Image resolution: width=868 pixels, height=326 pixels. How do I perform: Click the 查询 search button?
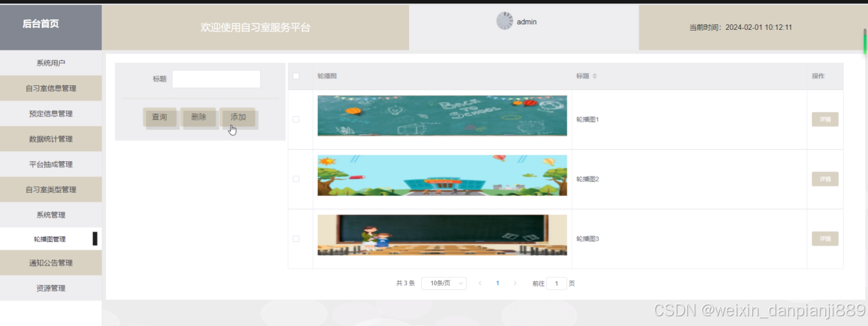159,117
